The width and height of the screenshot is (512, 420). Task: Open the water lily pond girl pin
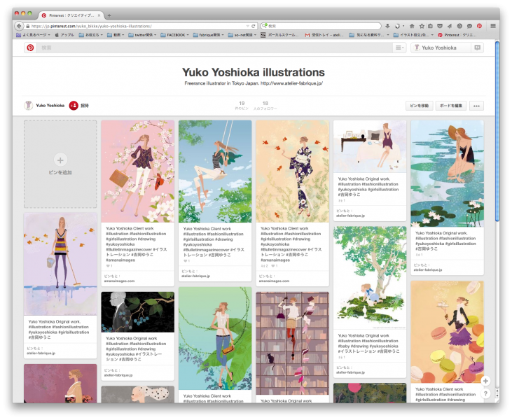[x=447, y=174]
